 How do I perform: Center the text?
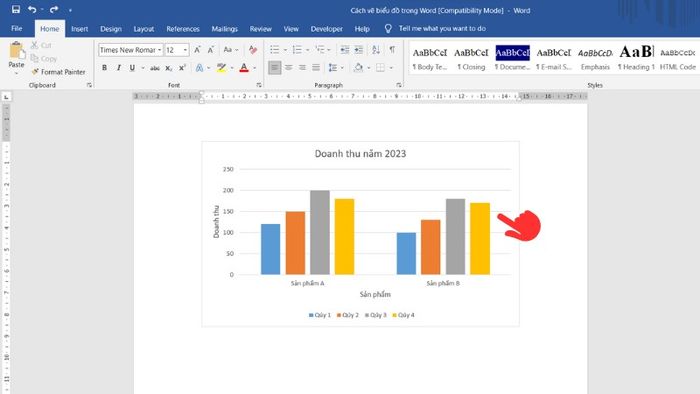[289, 68]
